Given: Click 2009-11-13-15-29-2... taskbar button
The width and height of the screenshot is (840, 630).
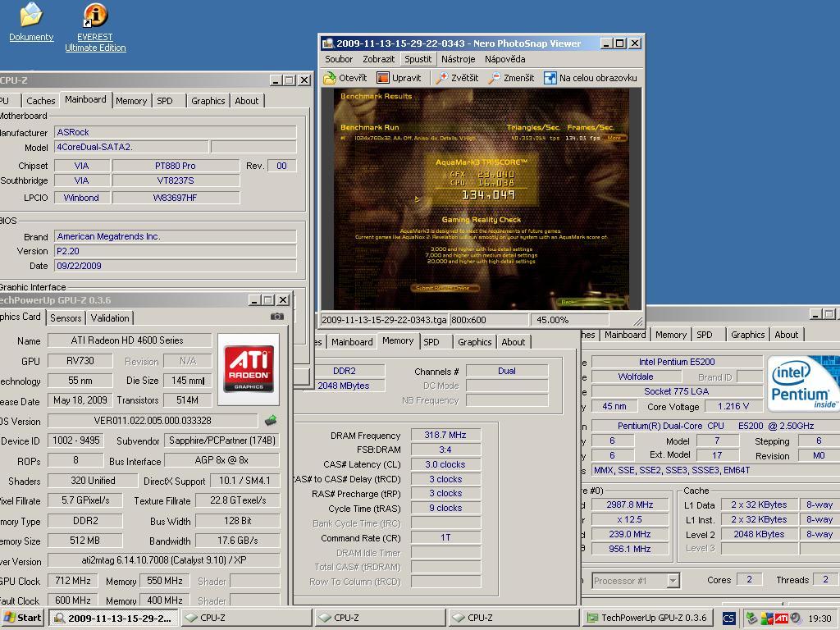Looking at the screenshot, I should [x=113, y=618].
